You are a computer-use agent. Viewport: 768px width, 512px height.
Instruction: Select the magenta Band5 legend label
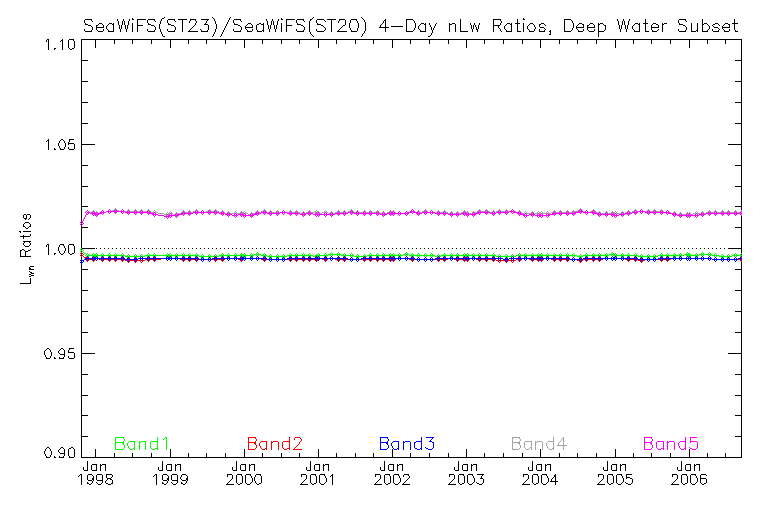671,444
